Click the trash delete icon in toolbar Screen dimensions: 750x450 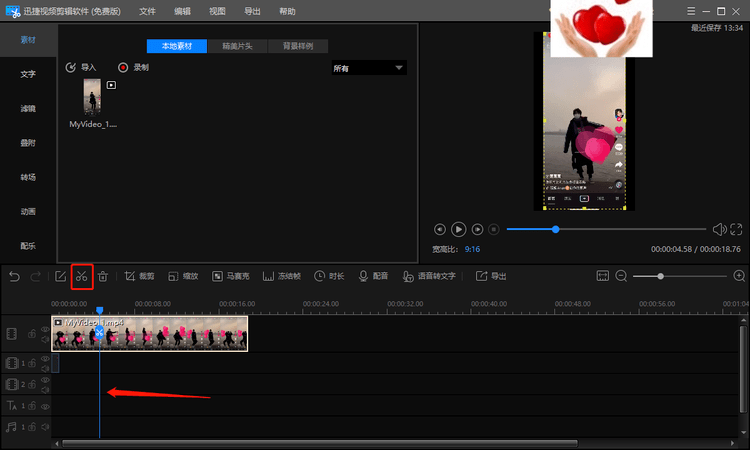[103, 276]
